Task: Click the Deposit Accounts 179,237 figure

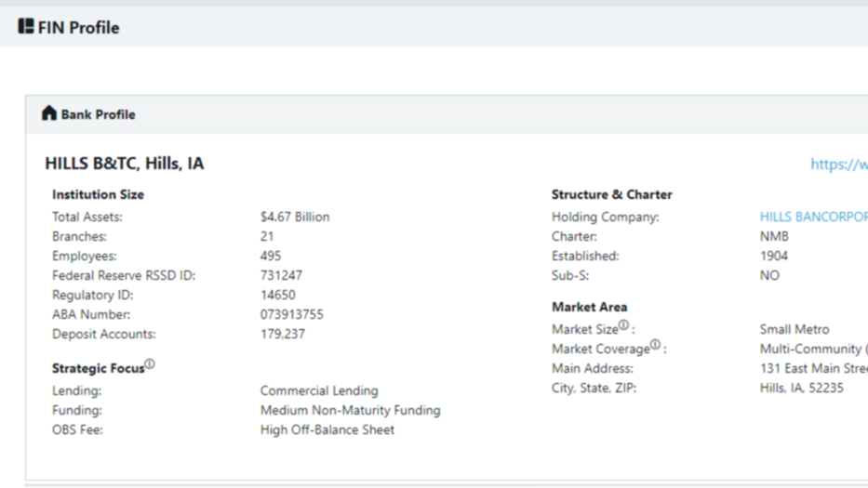Action: [282, 335]
